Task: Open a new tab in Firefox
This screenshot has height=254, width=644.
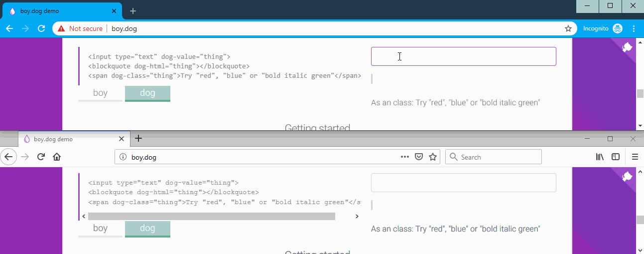Action: [138, 138]
